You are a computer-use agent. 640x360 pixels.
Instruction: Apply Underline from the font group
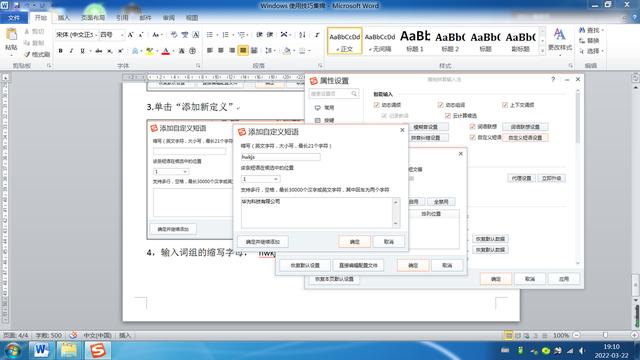coord(82,51)
